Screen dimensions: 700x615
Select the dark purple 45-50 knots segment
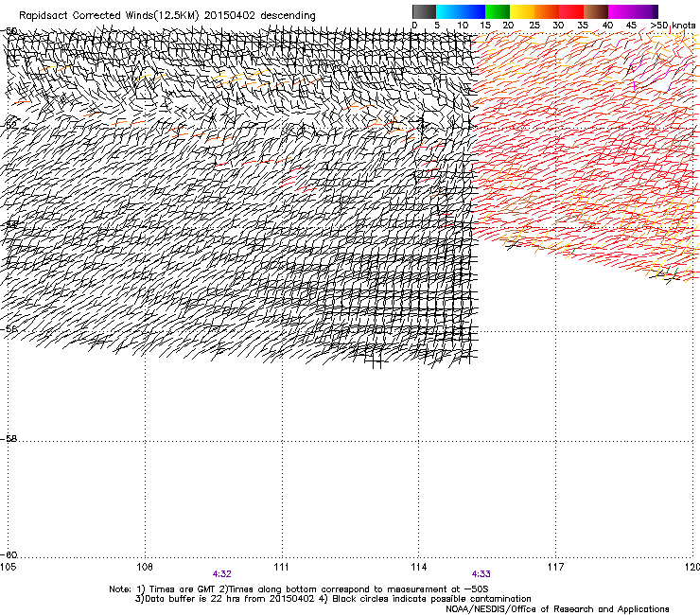(x=645, y=11)
